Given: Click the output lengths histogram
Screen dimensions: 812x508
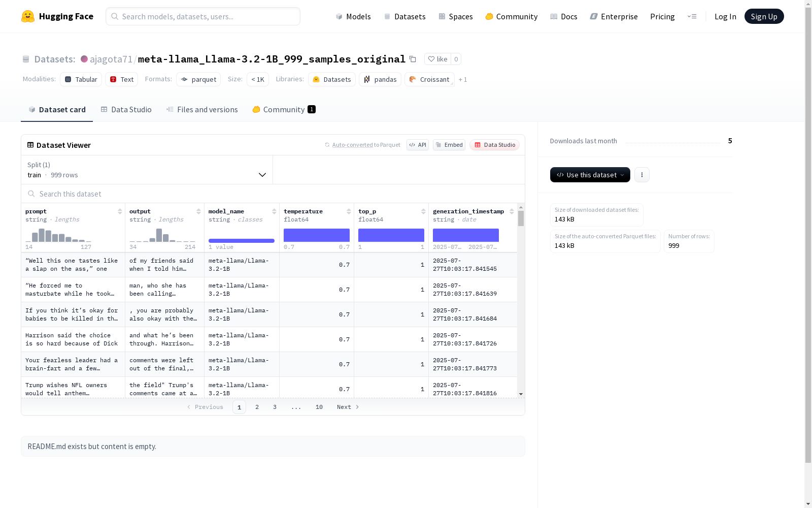Looking at the screenshot, I should [x=162, y=235].
